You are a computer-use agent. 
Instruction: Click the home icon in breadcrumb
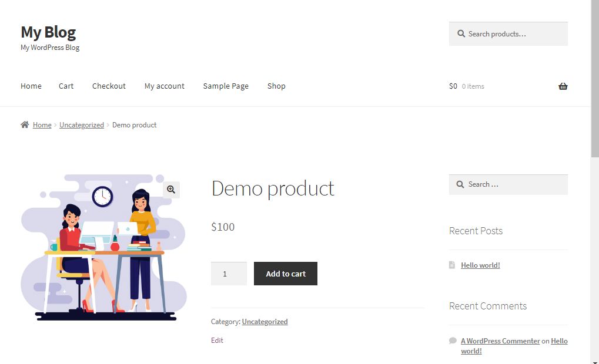[25, 125]
